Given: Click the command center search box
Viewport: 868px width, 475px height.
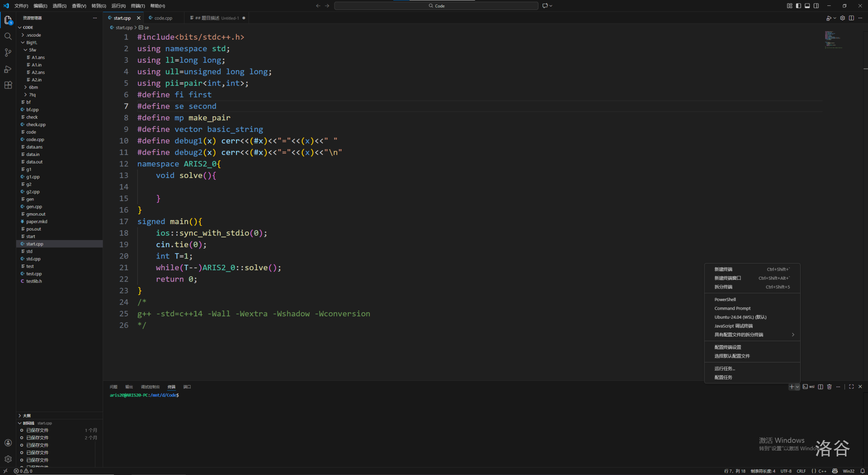Looking at the screenshot, I should coord(436,6).
